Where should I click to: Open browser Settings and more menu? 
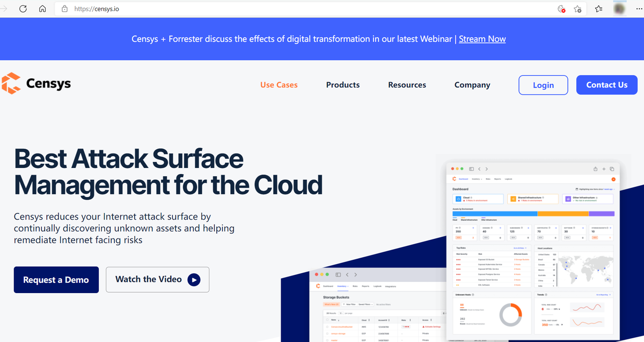click(638, 9)
